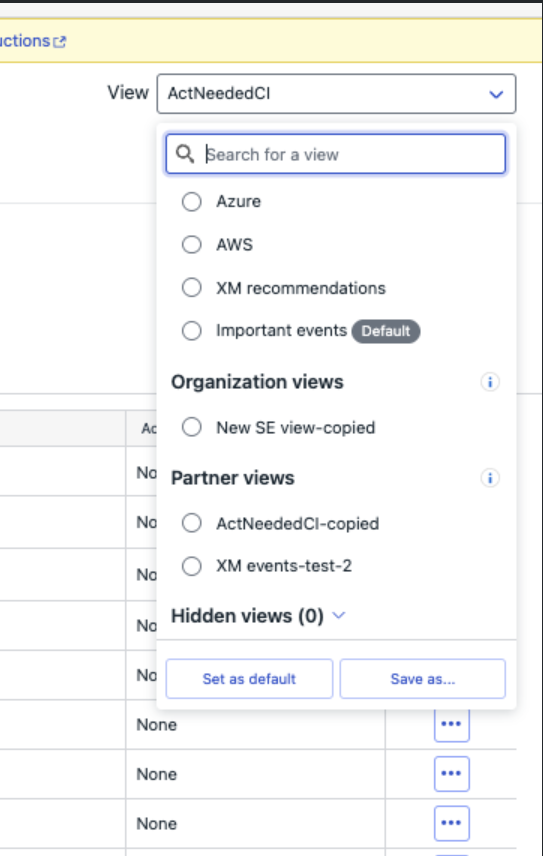Screen dimensions: 543x856
Task: Click the Set as default button
Action: click(249, 679)
